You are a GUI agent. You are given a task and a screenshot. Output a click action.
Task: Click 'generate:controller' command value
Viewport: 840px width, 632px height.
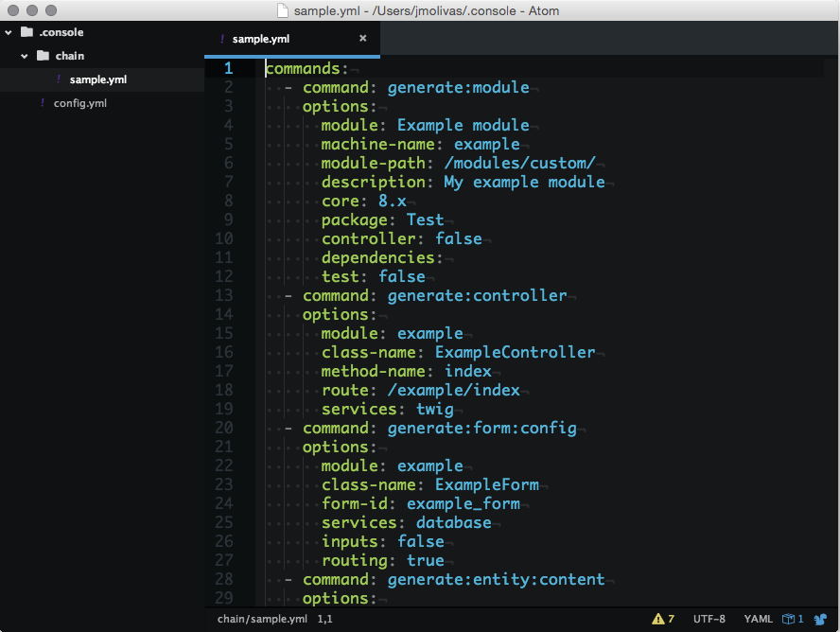478,296
